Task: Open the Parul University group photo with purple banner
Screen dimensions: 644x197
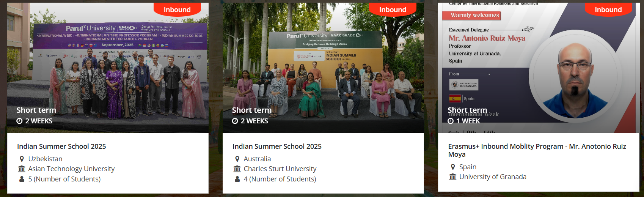Action: click(108, 68)
